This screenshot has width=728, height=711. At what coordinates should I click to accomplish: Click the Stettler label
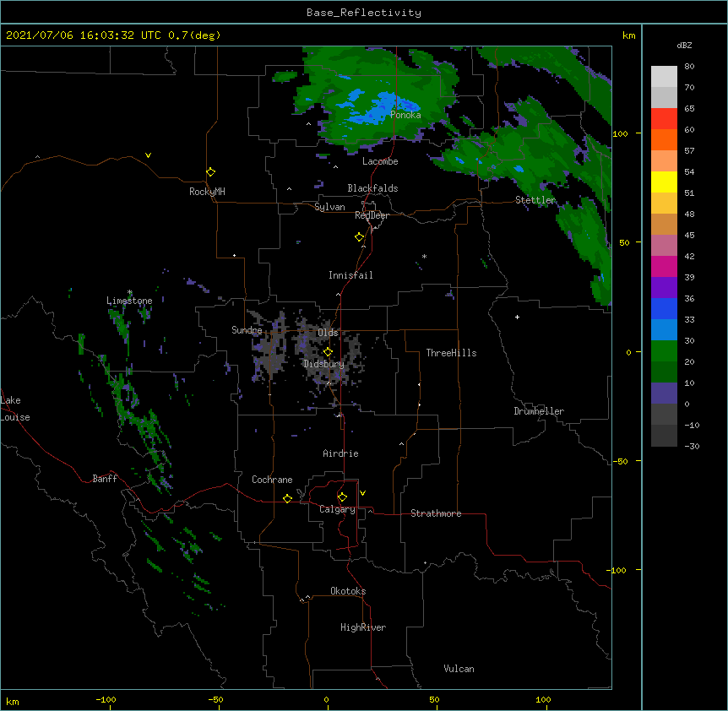coord(535,200)
